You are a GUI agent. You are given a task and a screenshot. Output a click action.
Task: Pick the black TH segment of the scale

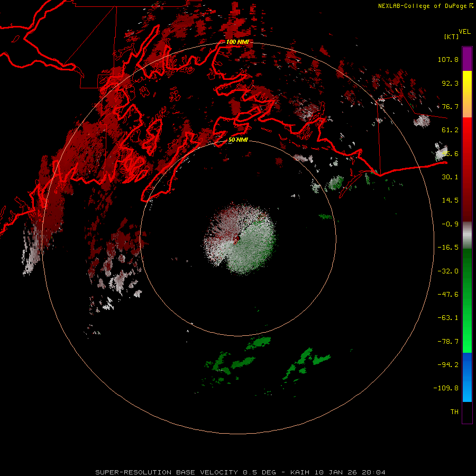[x=467, y=413]
